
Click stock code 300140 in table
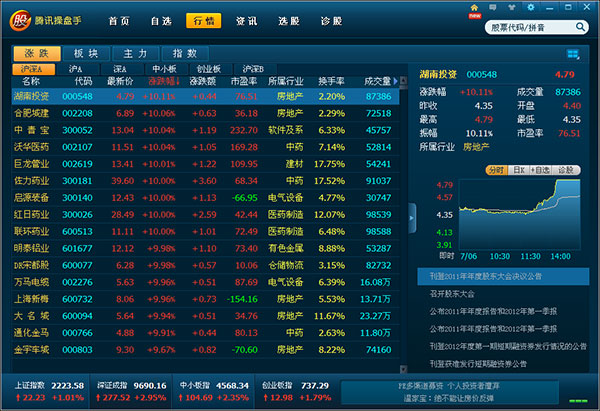click(x=77, y=198)
